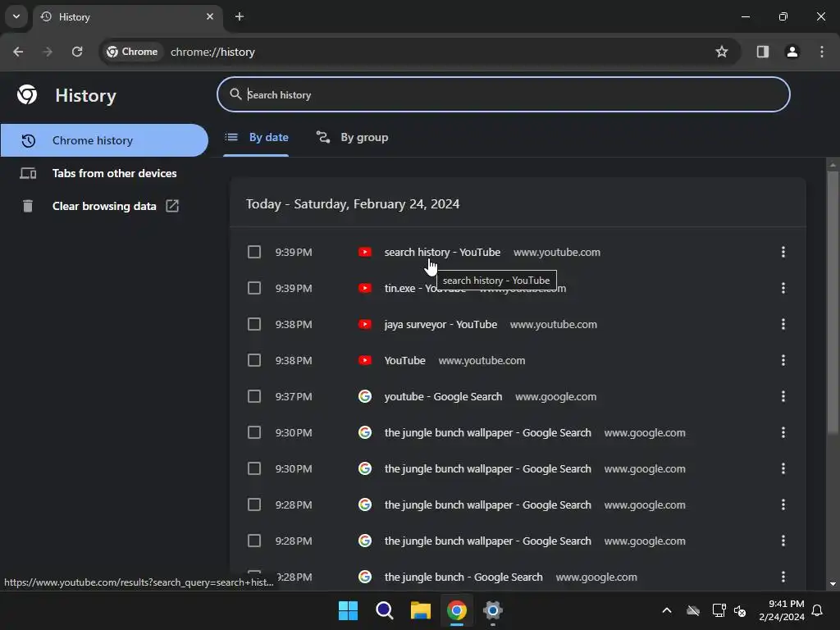Click the OneDrive cloud tray icon

click(x=693, y=610)
